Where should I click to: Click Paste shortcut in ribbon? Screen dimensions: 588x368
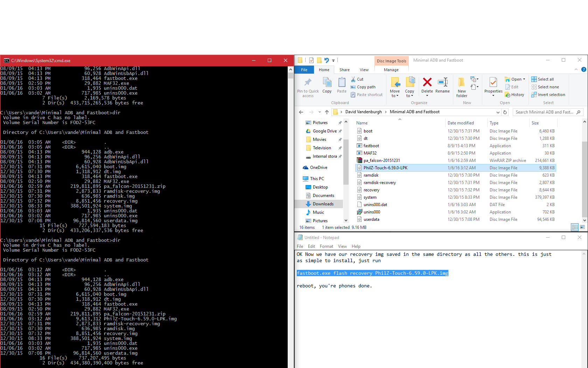[366, 95]
